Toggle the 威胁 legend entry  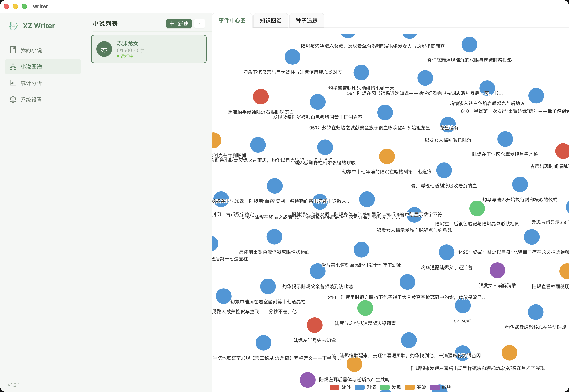441,387
